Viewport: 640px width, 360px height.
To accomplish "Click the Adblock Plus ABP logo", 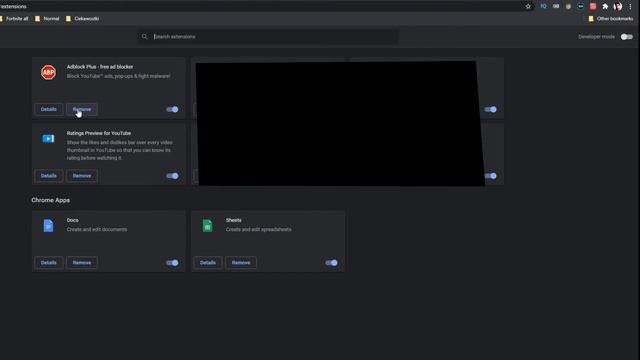I will pyautogui.click(x=48, y=72).
